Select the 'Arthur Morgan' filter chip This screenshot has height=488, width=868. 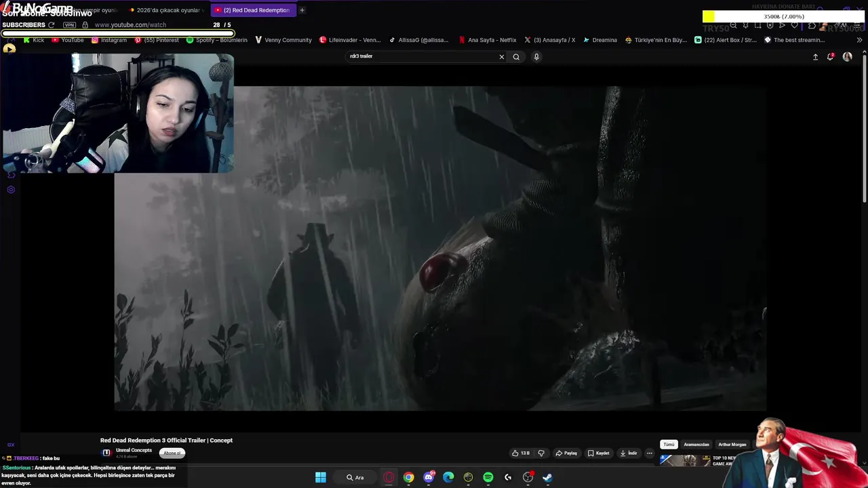pyautogui.click(x=732, y=445)
